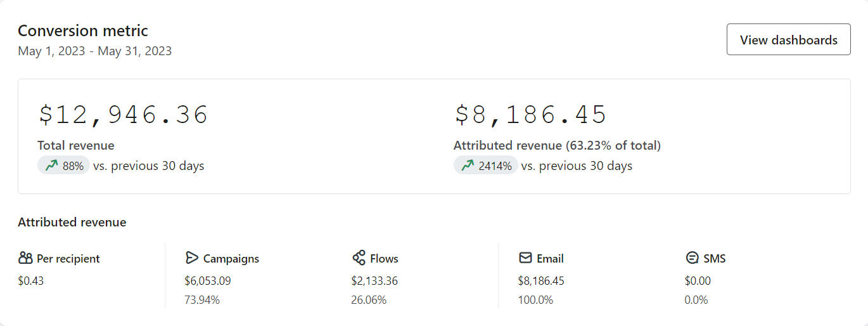The height and width of the screenshot is (326, 868).
Task: Click the SMS revenue value $0.00
Action: 698,280
